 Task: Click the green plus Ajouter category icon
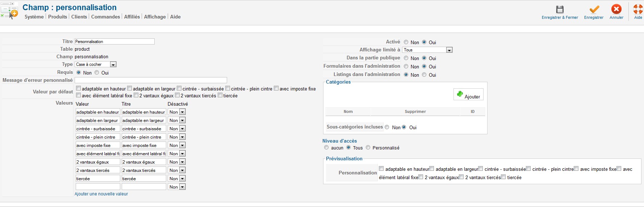point(460,94)
